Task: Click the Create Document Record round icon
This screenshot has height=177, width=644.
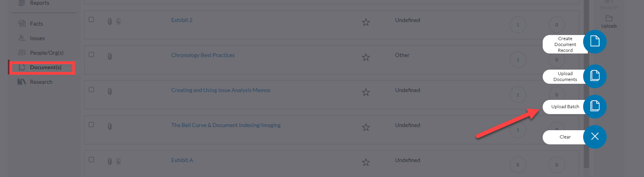Action: [x=595, y=42]
